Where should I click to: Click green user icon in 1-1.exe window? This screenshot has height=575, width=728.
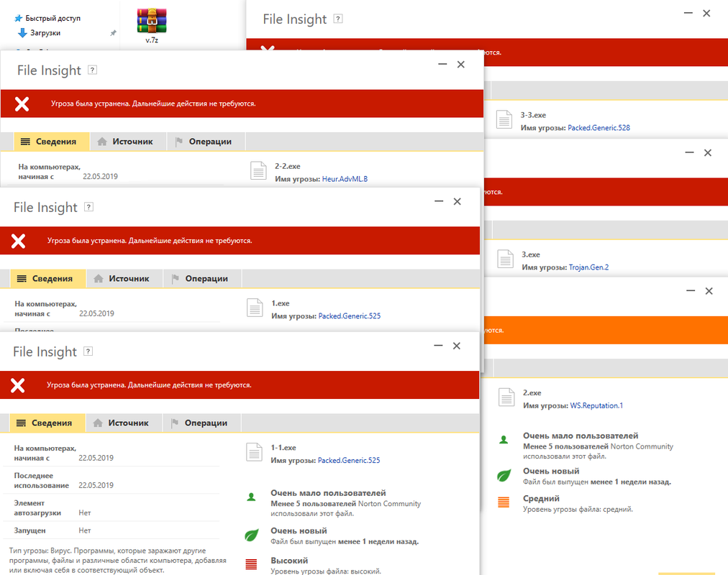tap(251, 497)
